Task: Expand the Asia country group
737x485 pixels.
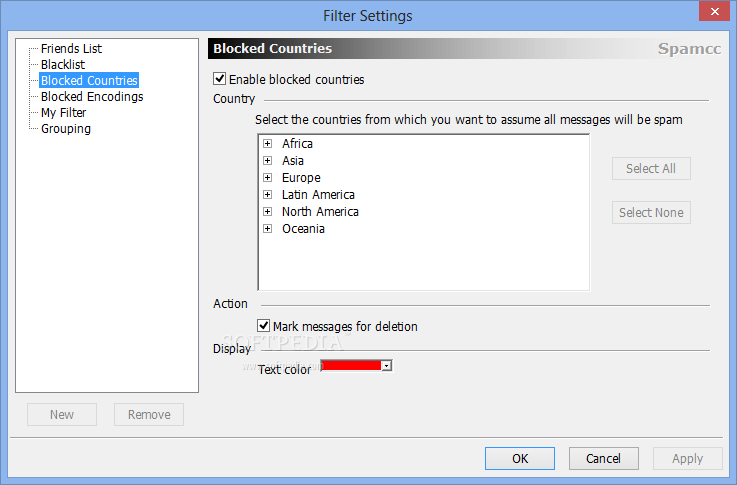Action: tap(267, 161)
